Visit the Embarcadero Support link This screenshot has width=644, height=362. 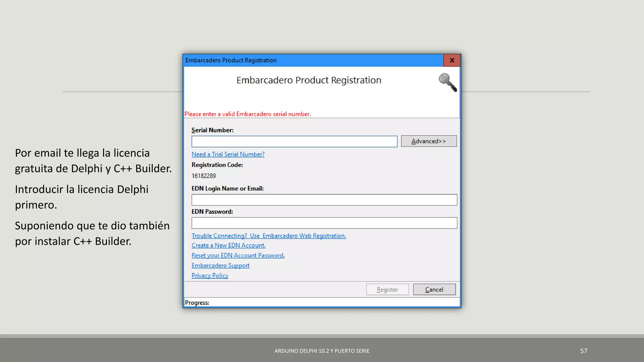(220, 266)
